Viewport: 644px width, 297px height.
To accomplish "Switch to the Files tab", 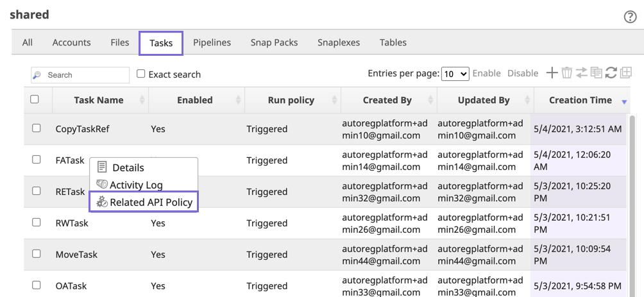I will pos(120,42).
